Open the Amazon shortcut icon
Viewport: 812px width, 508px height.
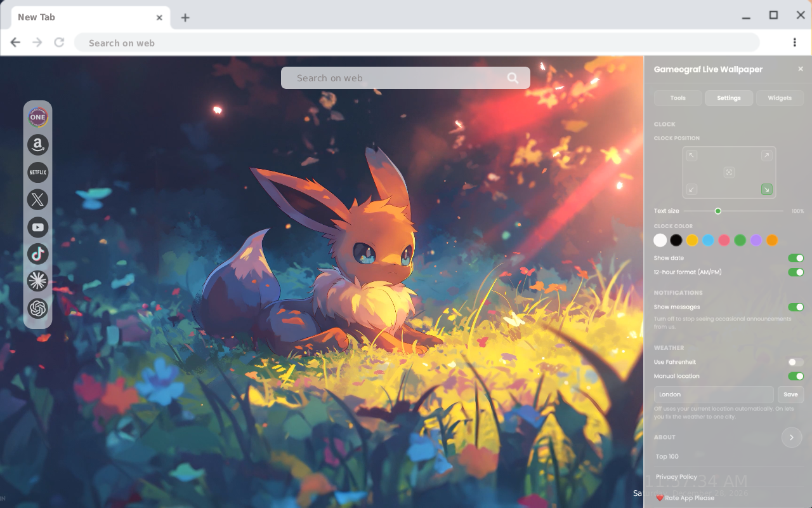(x=38, y=145)
